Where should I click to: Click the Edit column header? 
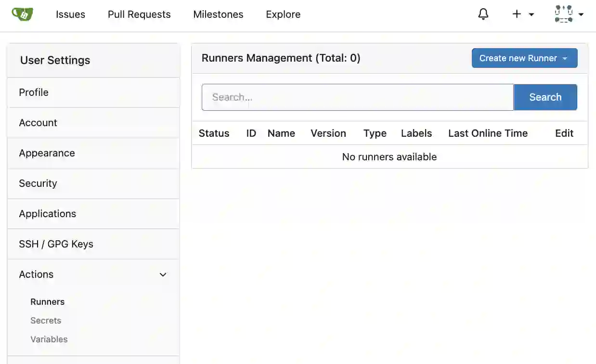(x=564, y=133)
